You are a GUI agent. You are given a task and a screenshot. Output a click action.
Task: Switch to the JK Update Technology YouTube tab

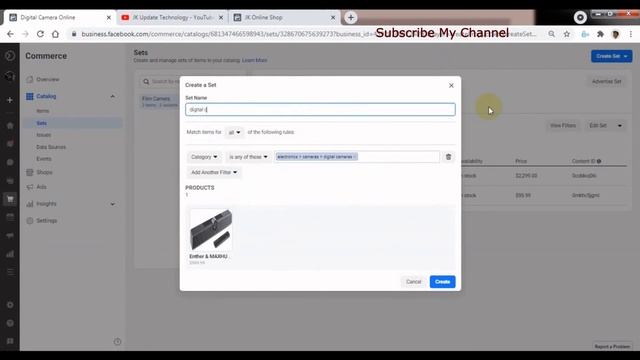(172, 18)
